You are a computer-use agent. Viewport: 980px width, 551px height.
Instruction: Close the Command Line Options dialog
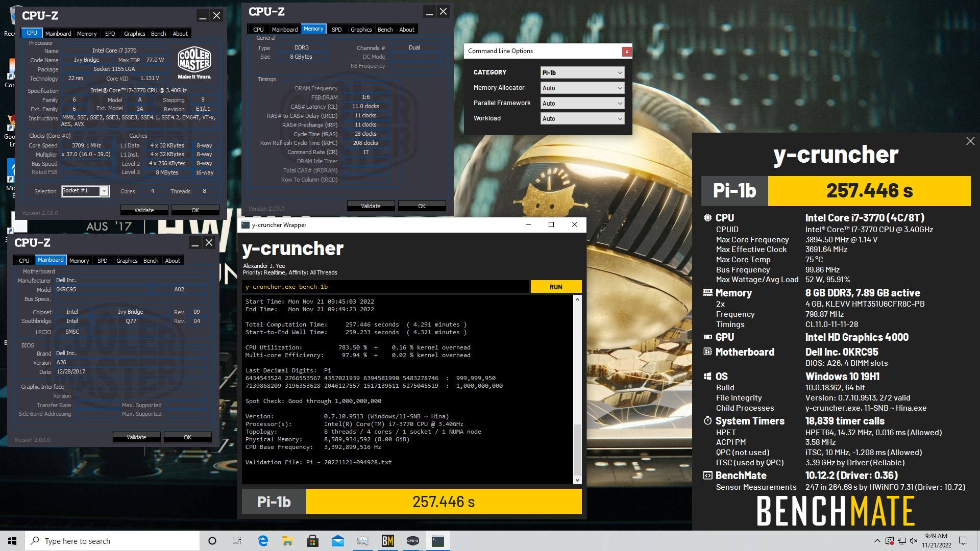(x=627, y=51)
